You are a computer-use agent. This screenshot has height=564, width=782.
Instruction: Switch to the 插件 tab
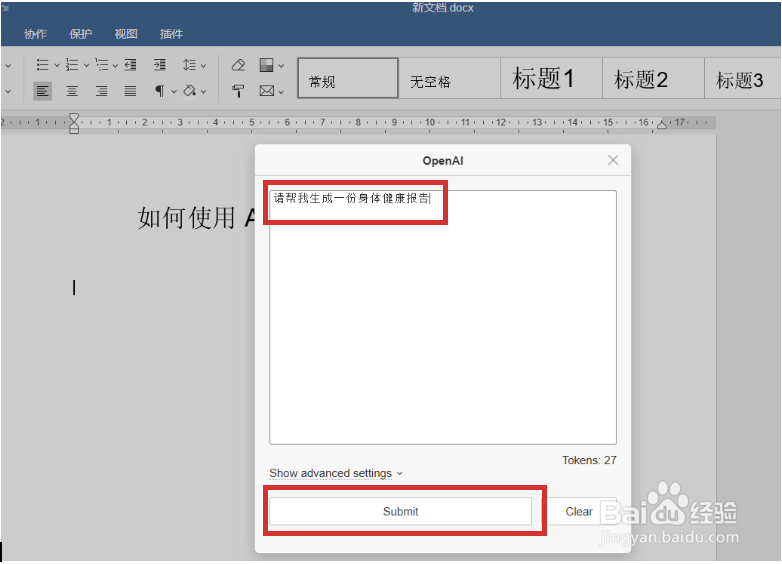[x=171, y=34]
